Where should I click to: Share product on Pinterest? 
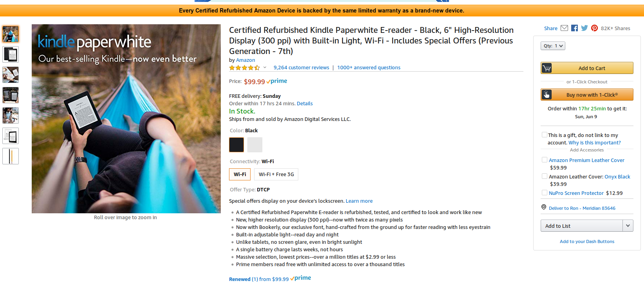point(594,28)
